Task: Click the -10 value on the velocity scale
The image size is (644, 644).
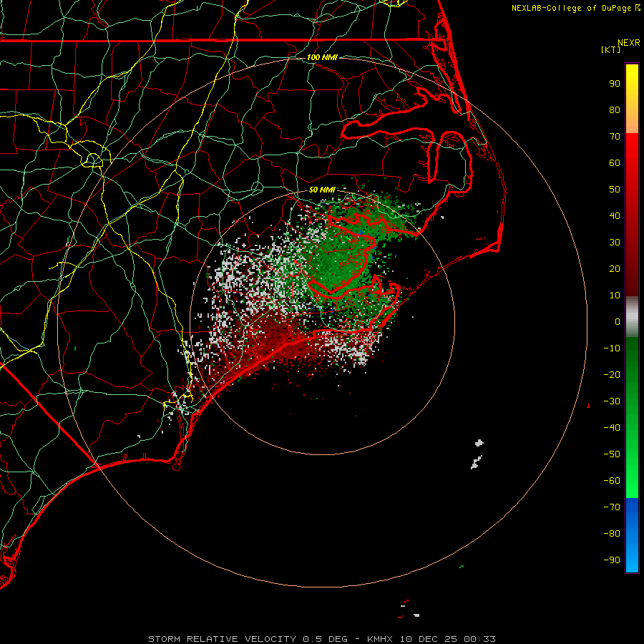Action: (x=612, y=348)
